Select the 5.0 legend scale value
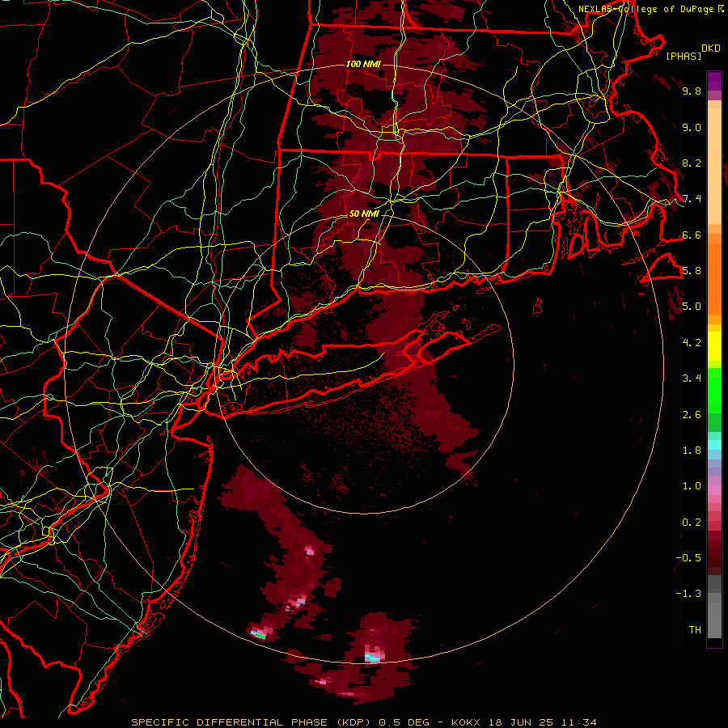Screen dimensions: 728x728 pyautogui.click(x=692, y=307)
